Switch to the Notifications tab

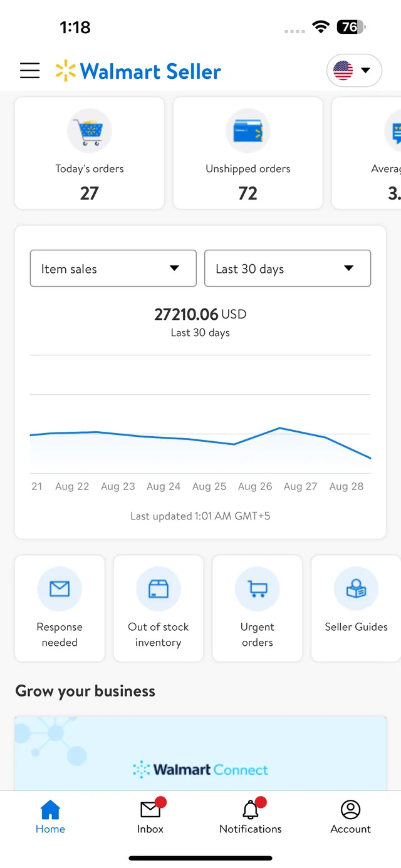pos(251,817)
